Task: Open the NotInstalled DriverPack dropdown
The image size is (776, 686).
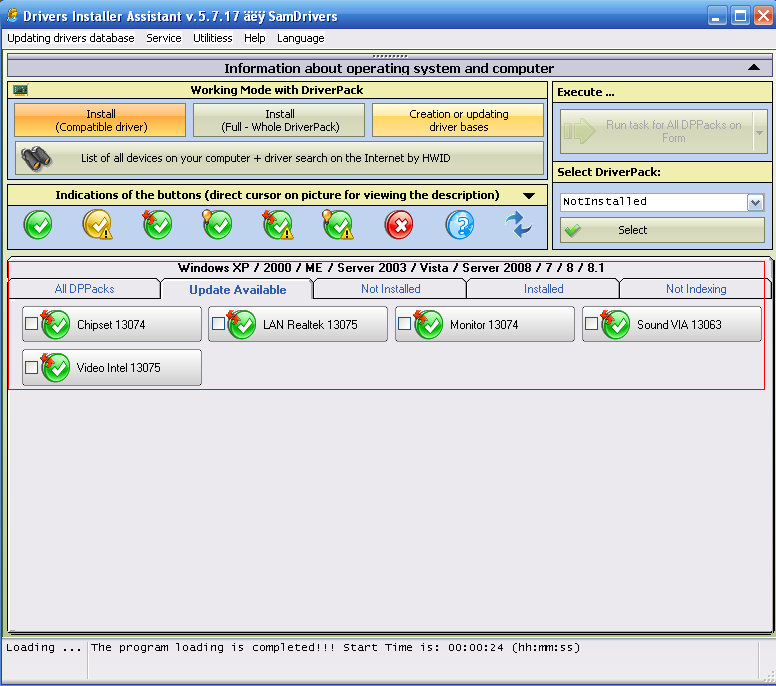Action: pyautogui.click(x=755, y=202)
